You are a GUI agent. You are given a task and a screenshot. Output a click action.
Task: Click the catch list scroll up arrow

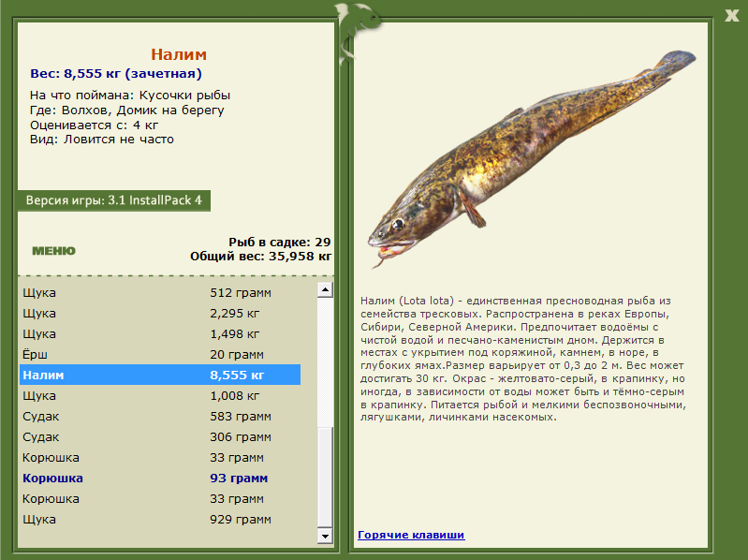point(325,290)
